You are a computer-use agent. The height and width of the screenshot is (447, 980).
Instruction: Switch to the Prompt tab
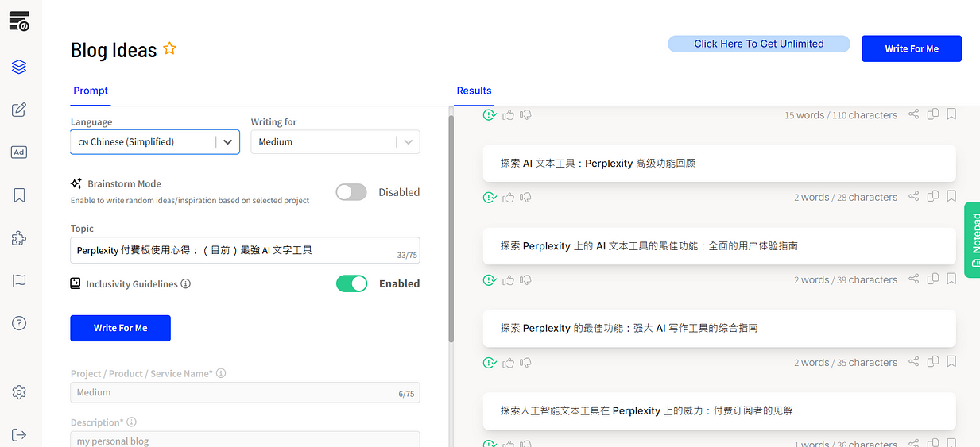tap(91, 91)
